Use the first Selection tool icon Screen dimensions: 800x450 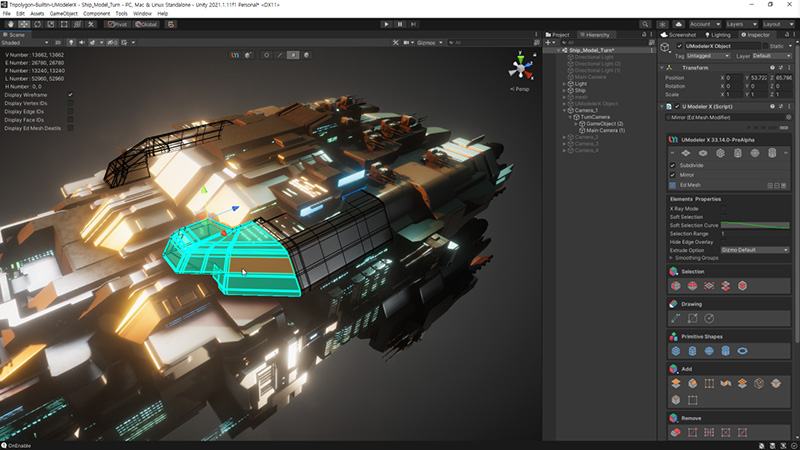click(x=676, y=286)
